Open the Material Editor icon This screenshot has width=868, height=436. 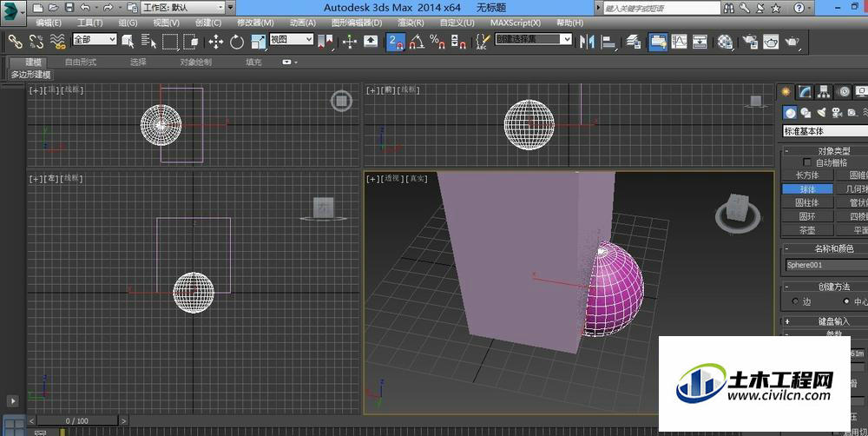coord(725,41)
